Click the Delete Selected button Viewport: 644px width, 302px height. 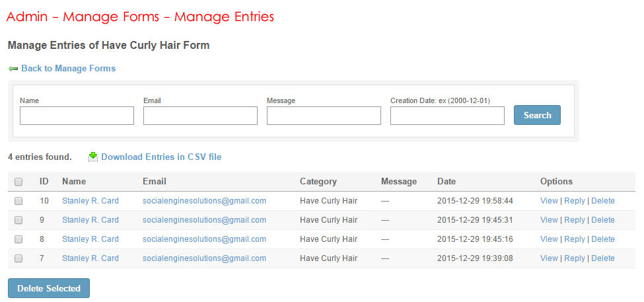click(49, 288)
